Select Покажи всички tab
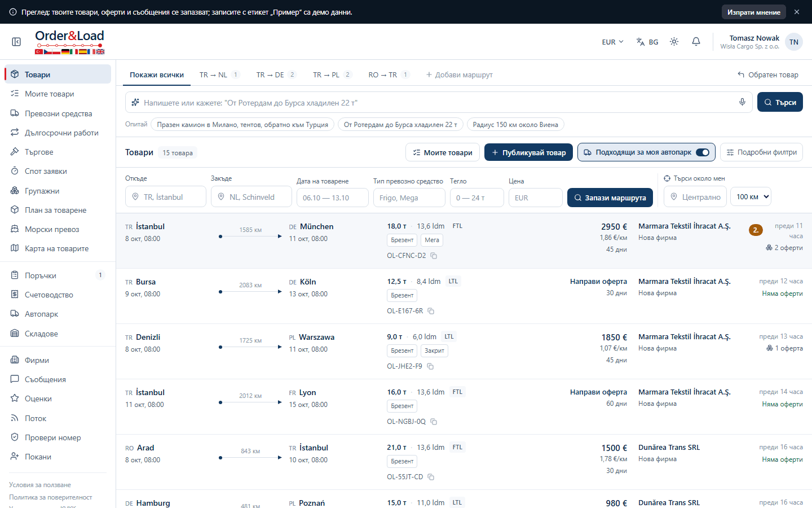 (x=157, y=75)
